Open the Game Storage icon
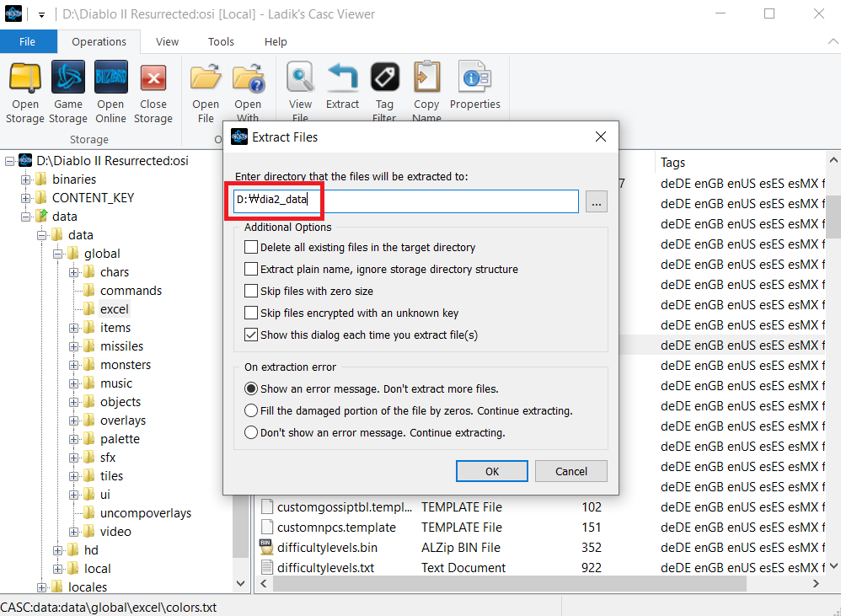This screenshot has width=841, height=616. (x=68, y=78)
